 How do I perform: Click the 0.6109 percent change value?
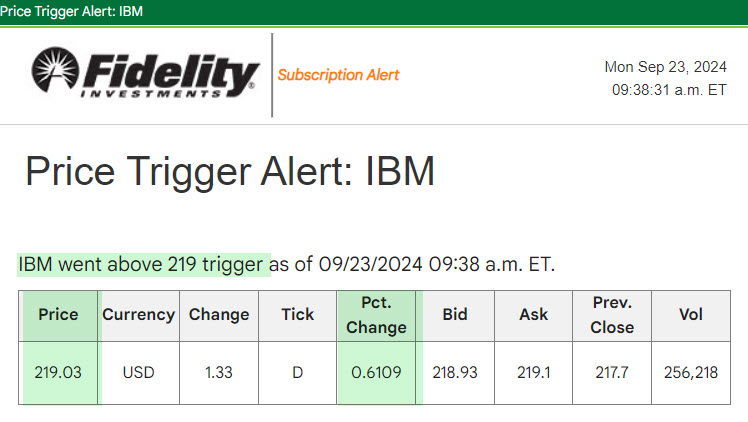click(x=376, y=372)
